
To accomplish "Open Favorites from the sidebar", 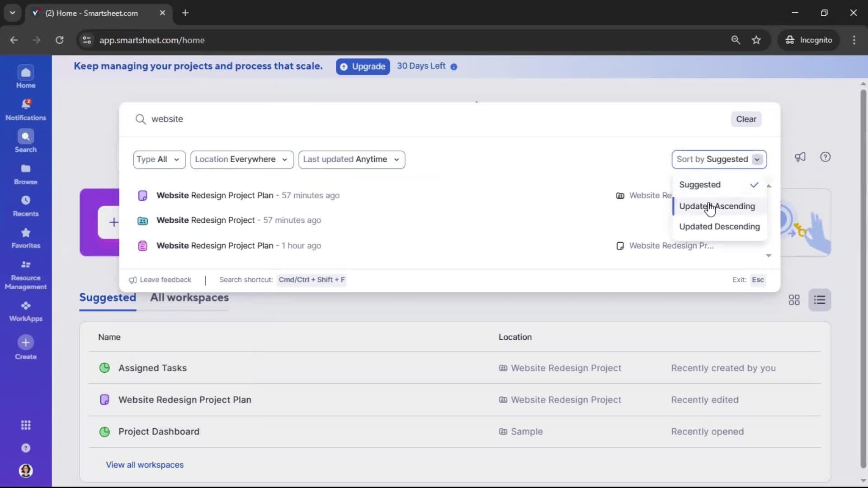I will pyautogui.click(x=25, y=237).
